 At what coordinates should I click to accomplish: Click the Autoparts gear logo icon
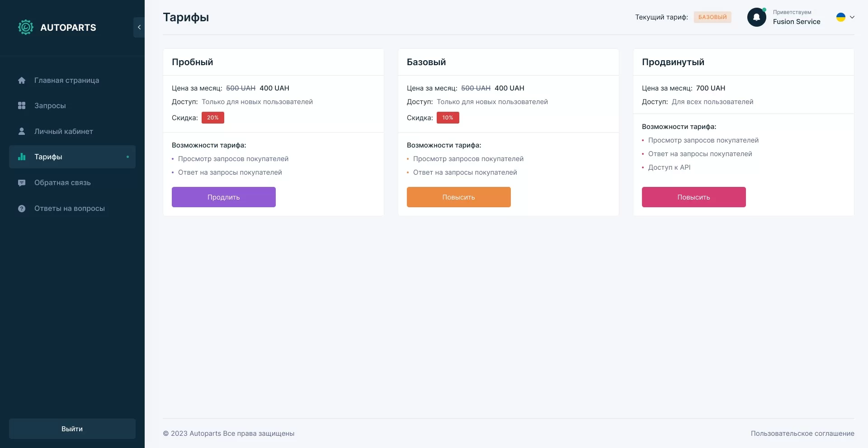pyautogui.click(x=26, y=27)
